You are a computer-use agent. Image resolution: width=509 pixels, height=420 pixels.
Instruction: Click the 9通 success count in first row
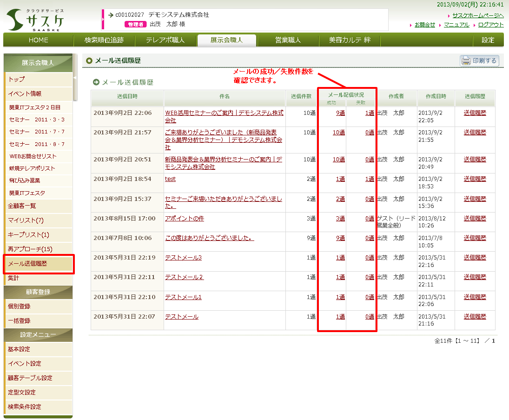[x=340, y=113]
